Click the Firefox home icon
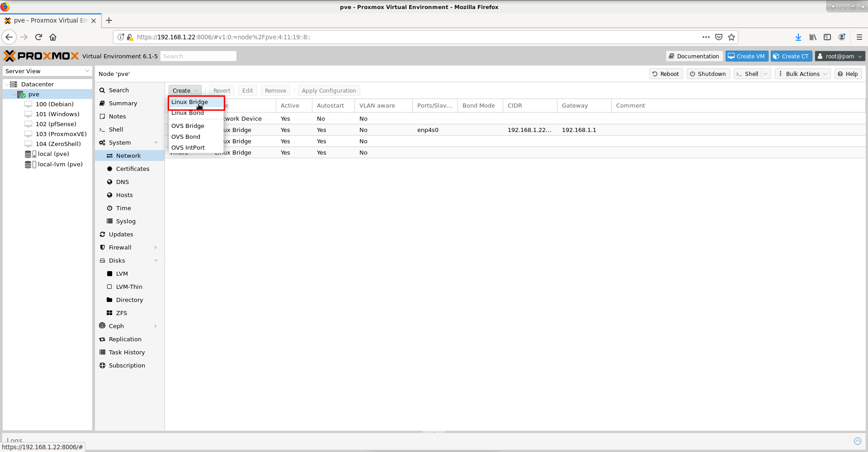 tap(53, 38)
